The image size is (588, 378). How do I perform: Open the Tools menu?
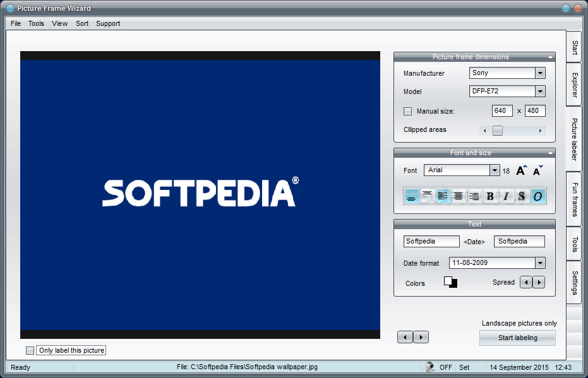pos(36,23)
